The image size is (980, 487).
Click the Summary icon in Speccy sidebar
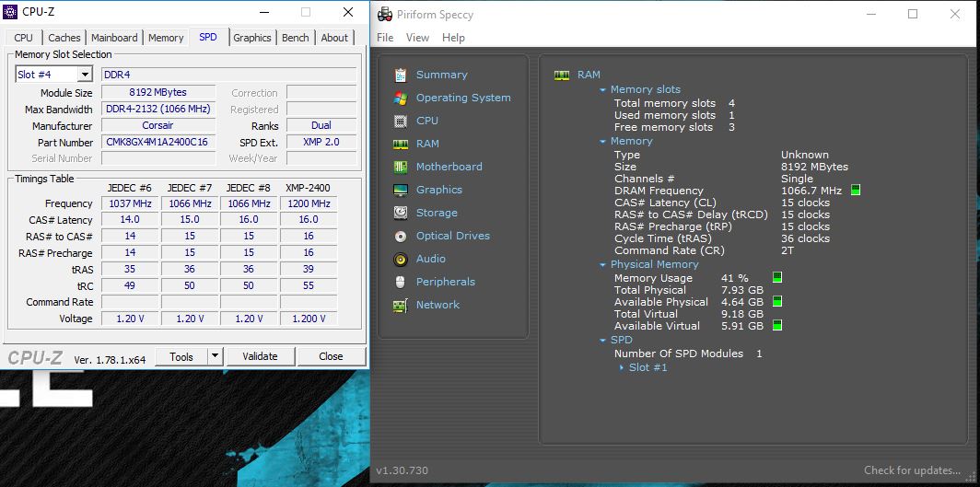click(401, 75)
